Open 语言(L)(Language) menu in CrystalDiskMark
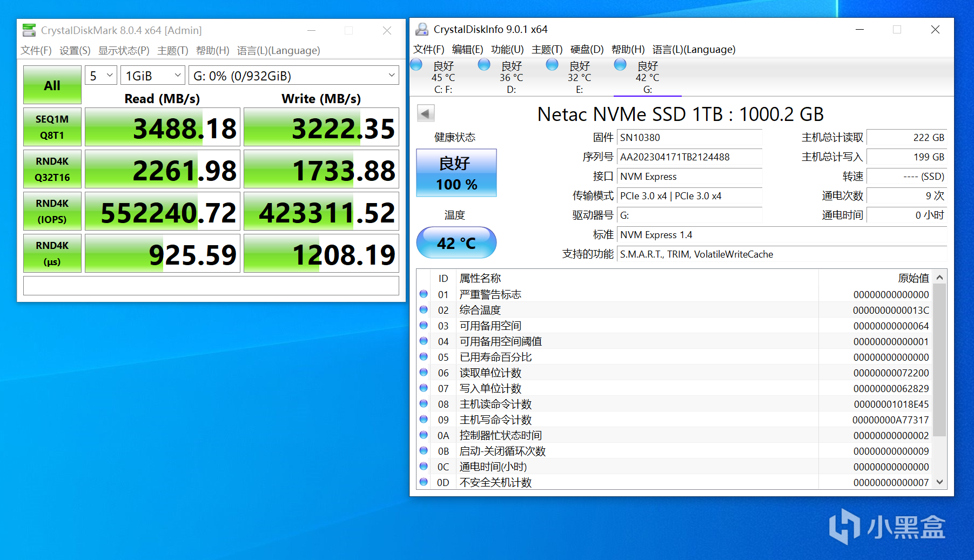This screenshot has width=974, height=560. 279,51
